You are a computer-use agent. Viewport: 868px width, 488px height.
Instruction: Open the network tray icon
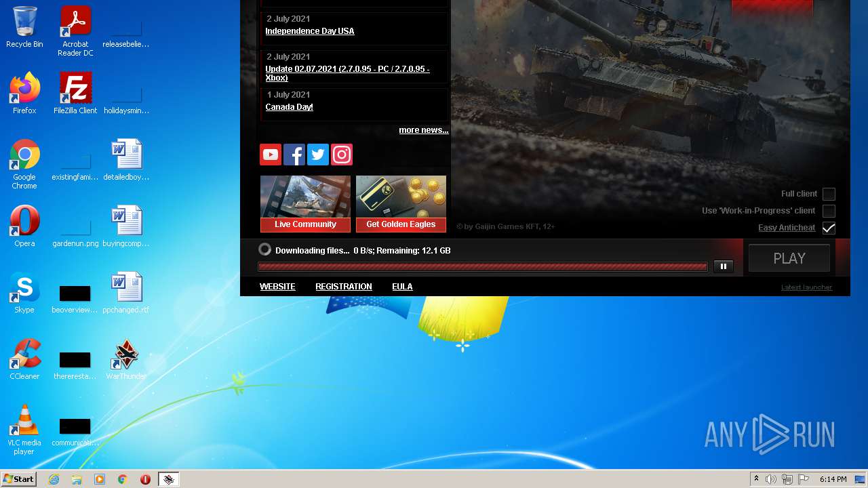pos(787,479)
